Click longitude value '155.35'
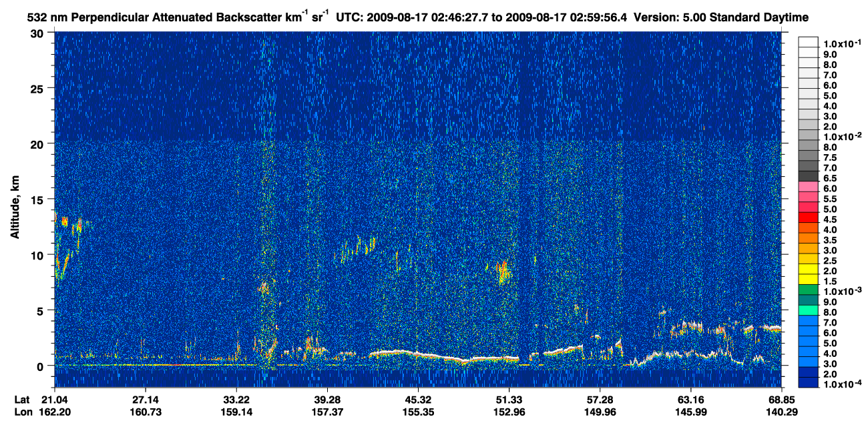The image size is (868, 445). click(417, 412)
